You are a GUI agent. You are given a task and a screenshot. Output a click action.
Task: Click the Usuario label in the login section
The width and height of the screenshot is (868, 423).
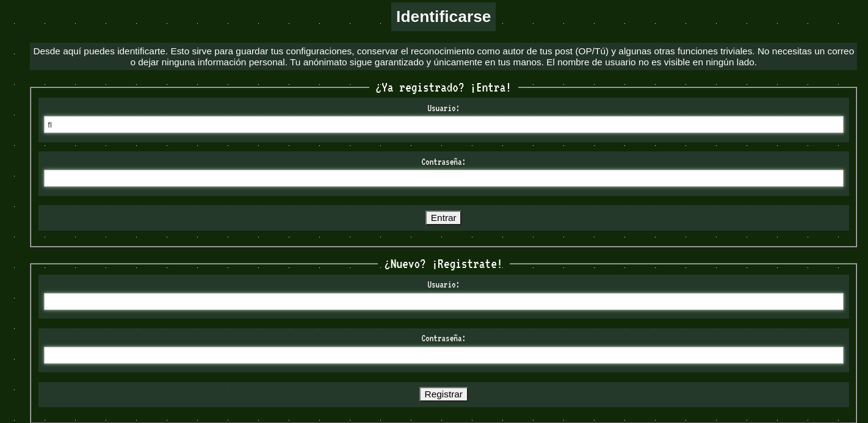click(443, 109)
